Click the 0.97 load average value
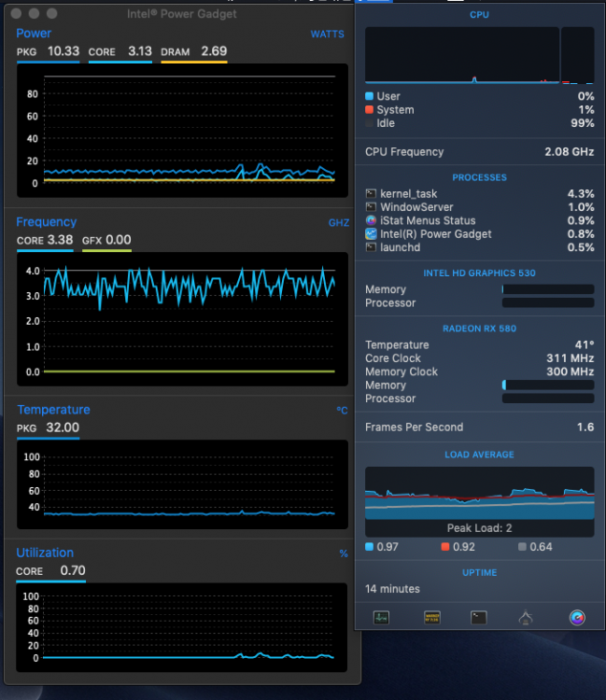The height and width of the screenshot is (700, 606). tap(388, 547)
